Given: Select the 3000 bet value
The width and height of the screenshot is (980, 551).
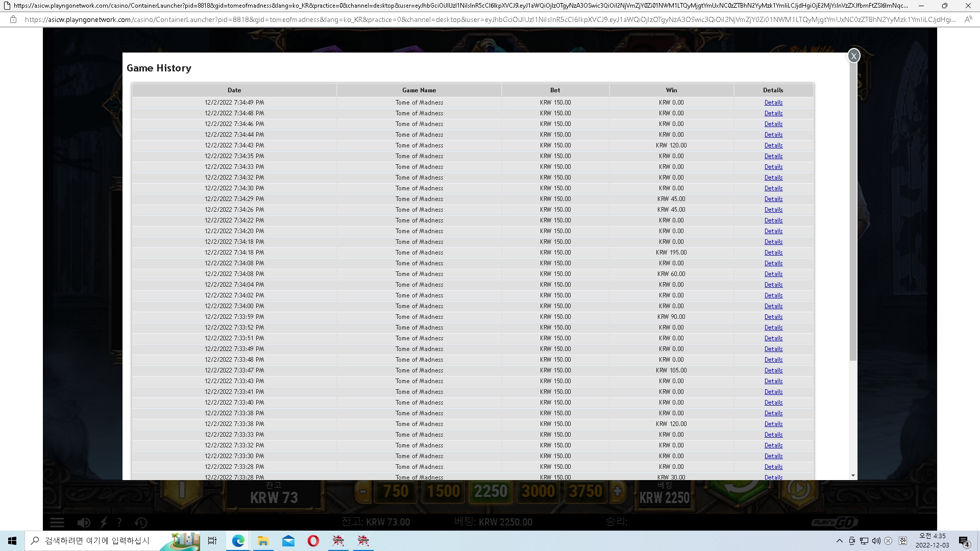Looking at the screenshot, I should (x=538, y=491).
